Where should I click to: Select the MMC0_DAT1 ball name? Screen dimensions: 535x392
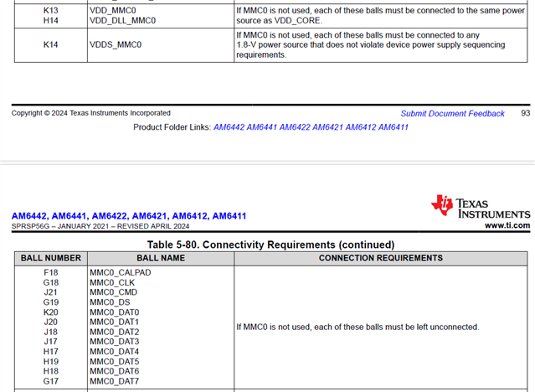pyautogui.click(x=115, y=322)
